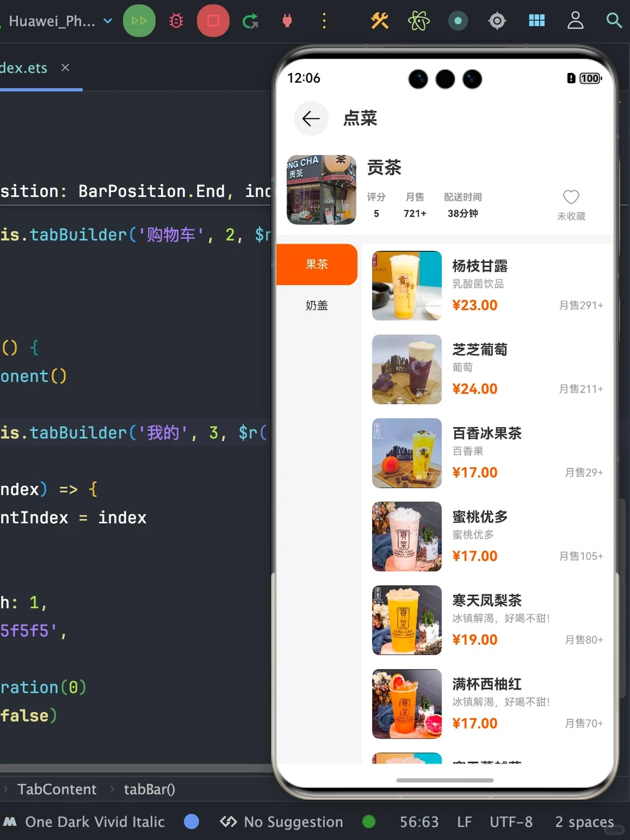The width and height of the screenshot is (630, 840).
Task: Click the atom-shaped toolbar icon
Action: (419, 21)
